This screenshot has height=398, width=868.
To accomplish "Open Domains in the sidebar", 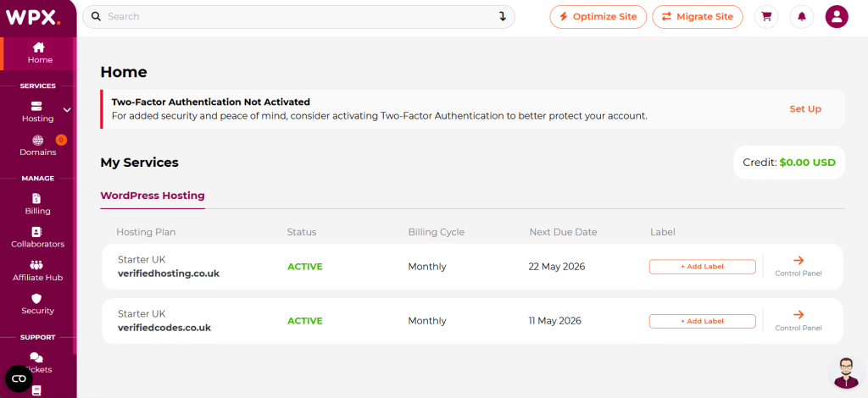I will tap(37, 146).
